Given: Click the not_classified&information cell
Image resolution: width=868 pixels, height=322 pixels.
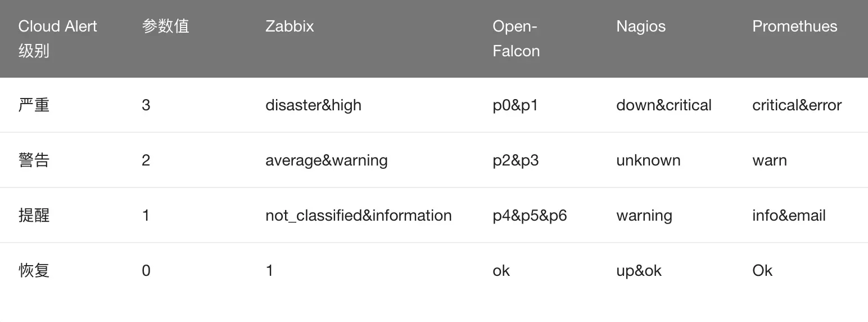Looking at the screenshot, I should click(358, 216).
